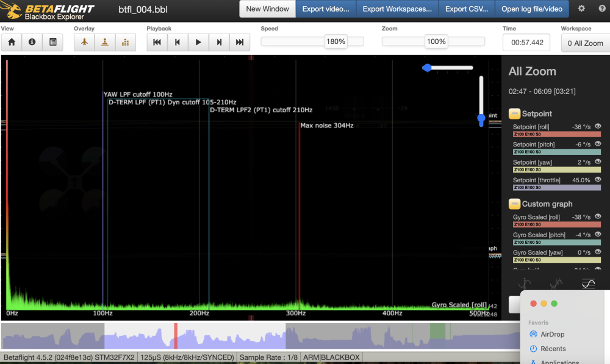
Task: Collapse the Custom graph group
Action: (514, 204)
